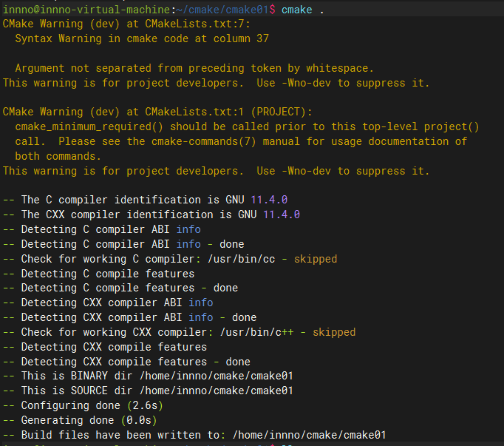Click 'Argument not separated from preceding token' line

point(194,68)
